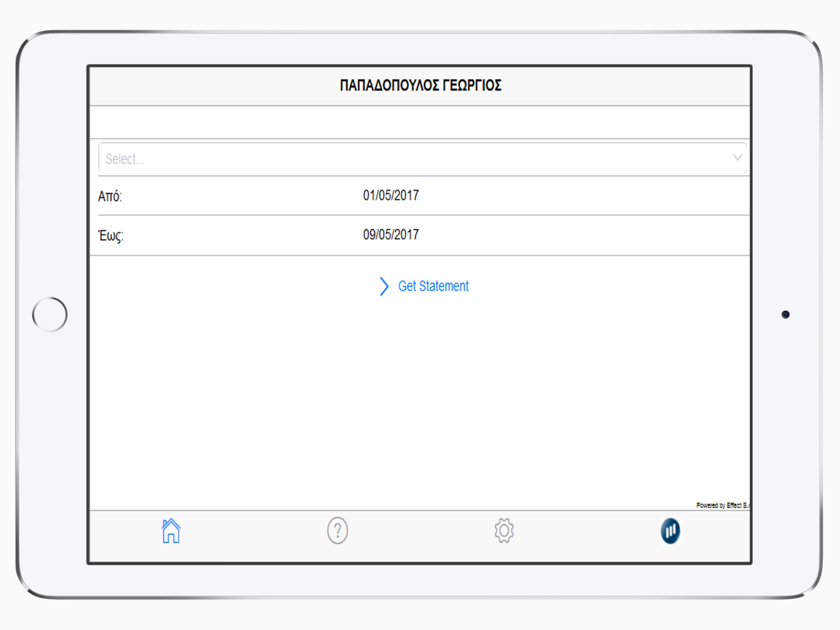Tap the Powered by Effect S.A text

coord(723,505)
